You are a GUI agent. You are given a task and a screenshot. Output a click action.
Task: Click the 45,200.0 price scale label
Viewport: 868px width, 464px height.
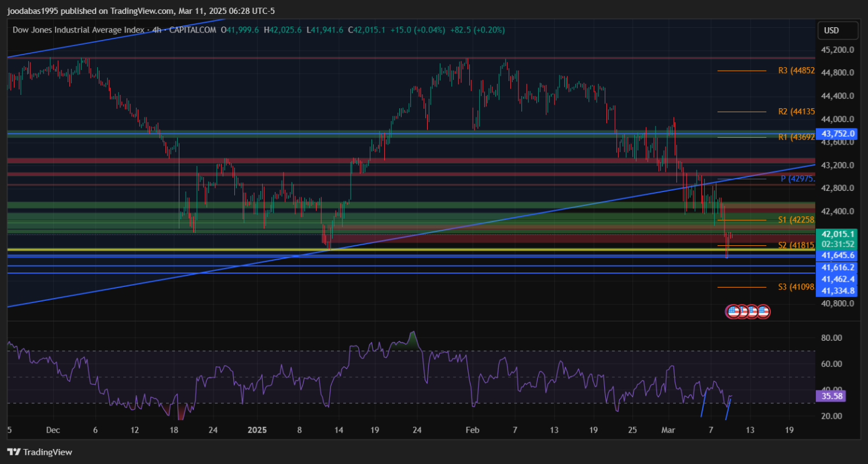837,50
